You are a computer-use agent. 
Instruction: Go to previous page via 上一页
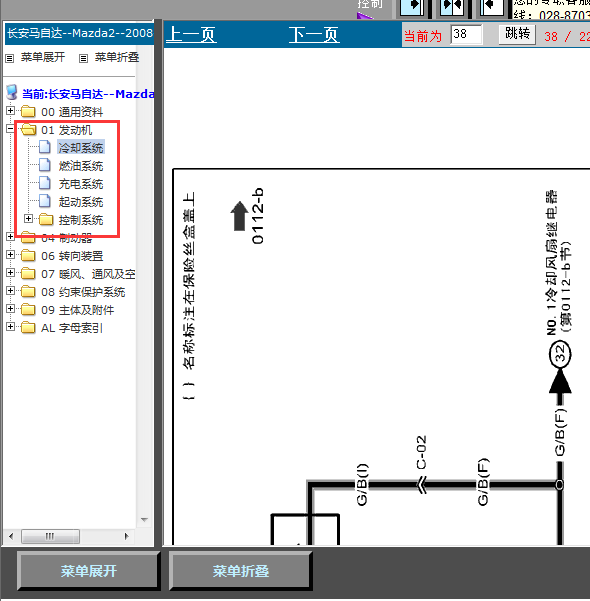point(191,34)
